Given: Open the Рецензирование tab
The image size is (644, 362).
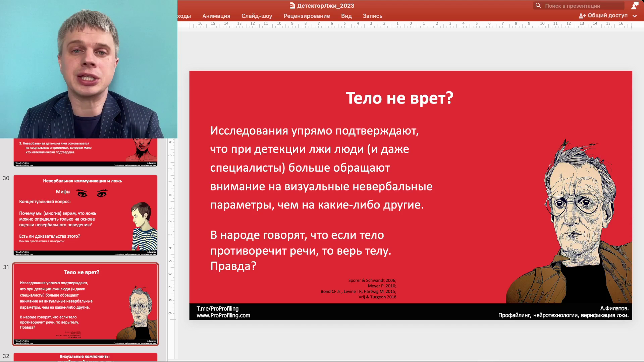Looking at the screenshot, I should click(x=307, y=16).
